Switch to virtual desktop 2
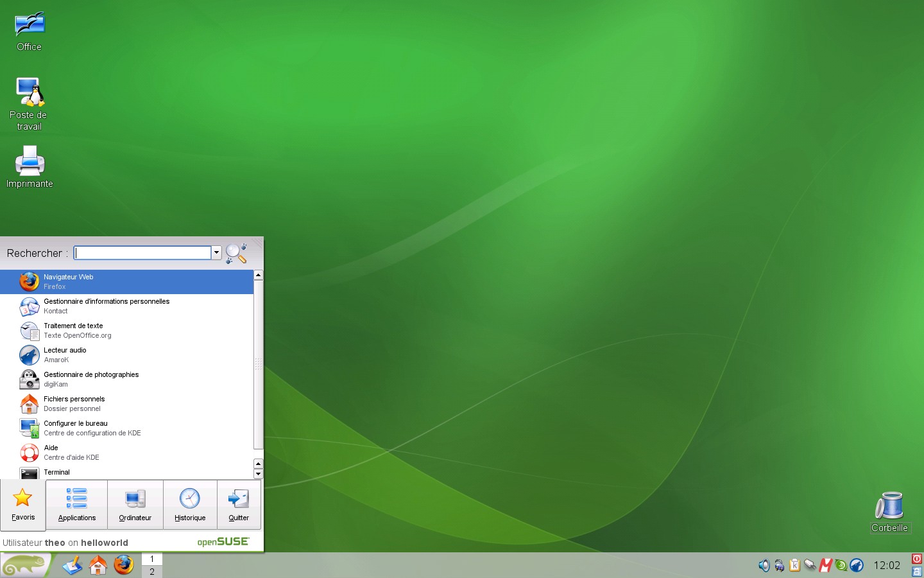This screenshot has width=924, height=578. coord(152,572)
